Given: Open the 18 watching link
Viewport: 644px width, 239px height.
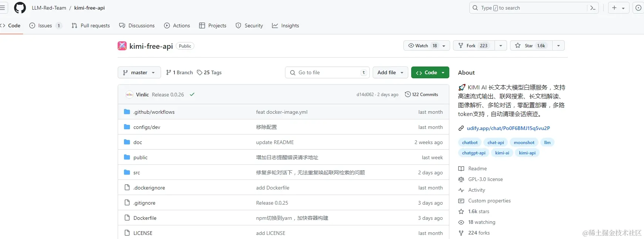Looking at the screenshot, I should [482, 222].
